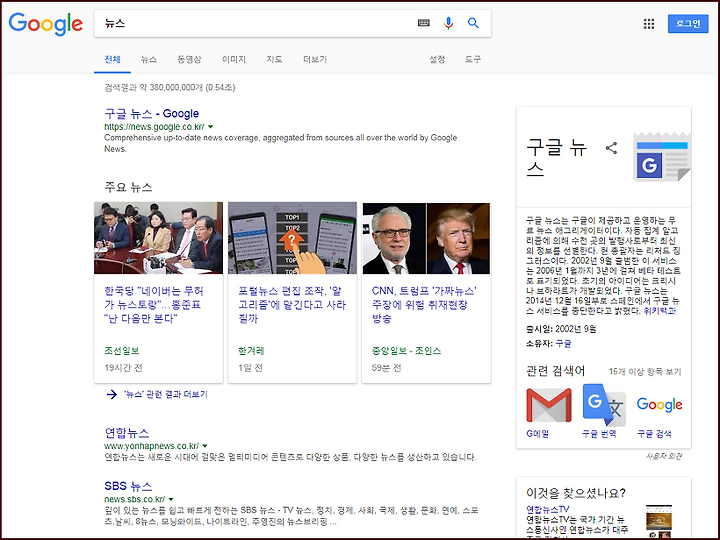The image size is (720, 540).
Task: Open the 설정 menu
Action: point(437,60)
